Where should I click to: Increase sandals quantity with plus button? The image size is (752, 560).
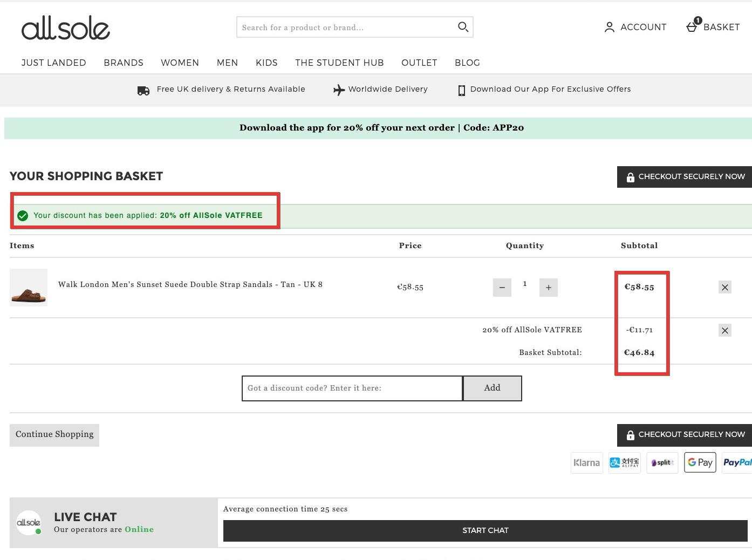549,288
